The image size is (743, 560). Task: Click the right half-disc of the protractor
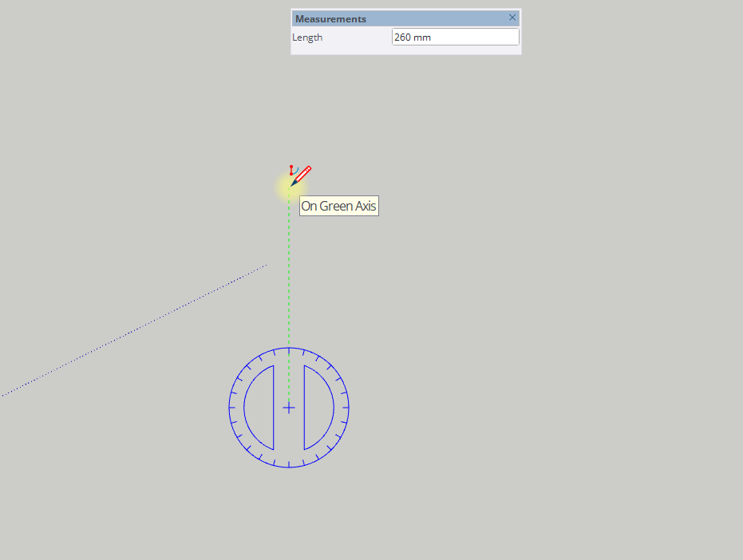tap(319, 408)
